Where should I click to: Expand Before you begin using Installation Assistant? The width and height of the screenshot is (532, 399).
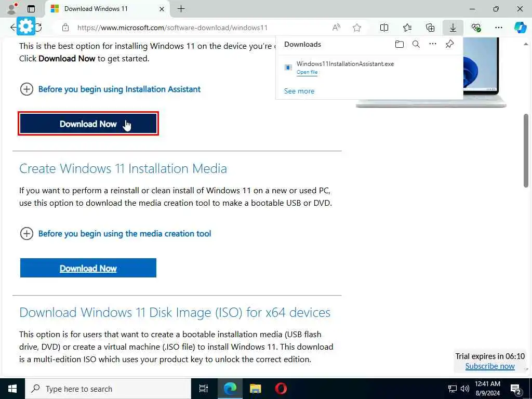110,89
